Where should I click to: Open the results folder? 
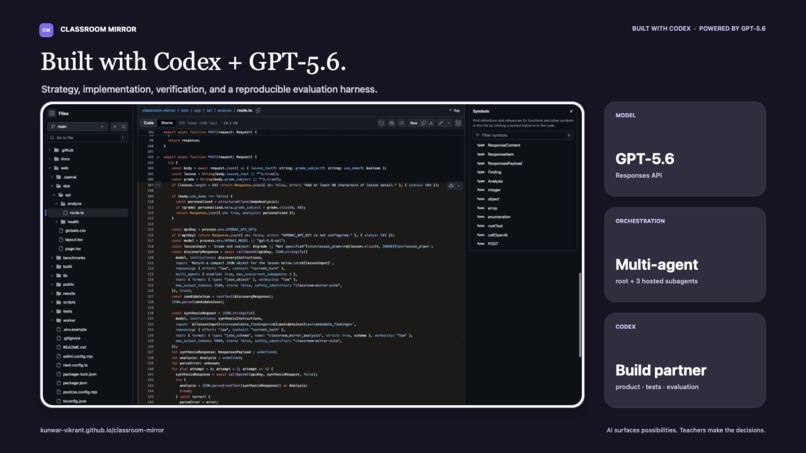tap(69, 294)
